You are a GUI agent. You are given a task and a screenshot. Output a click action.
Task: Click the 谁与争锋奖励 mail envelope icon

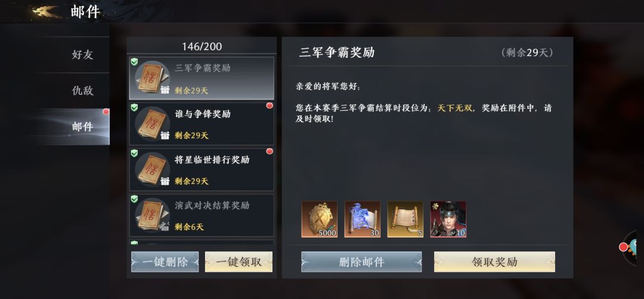point(152,123)
